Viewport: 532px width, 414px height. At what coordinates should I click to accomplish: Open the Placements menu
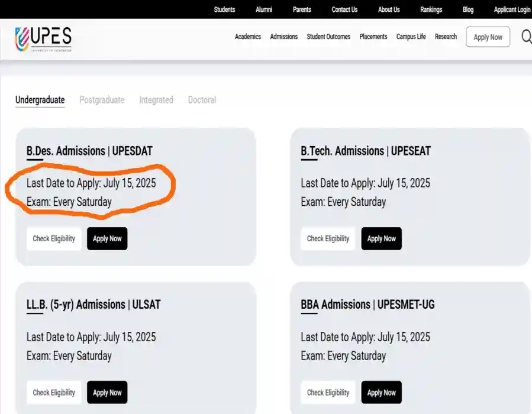coord(373,37)
